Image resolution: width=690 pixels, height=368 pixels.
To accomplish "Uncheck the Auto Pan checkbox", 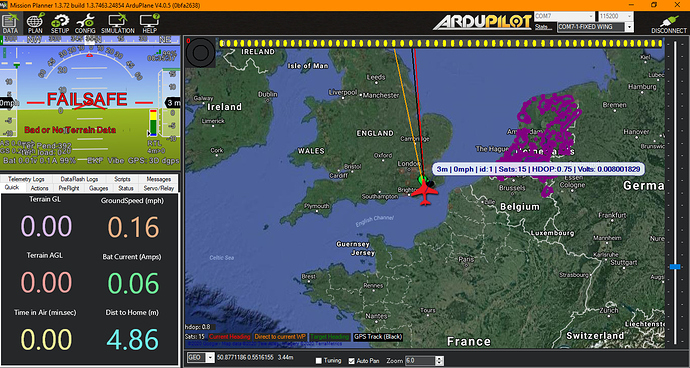I will tap(351, 361).
